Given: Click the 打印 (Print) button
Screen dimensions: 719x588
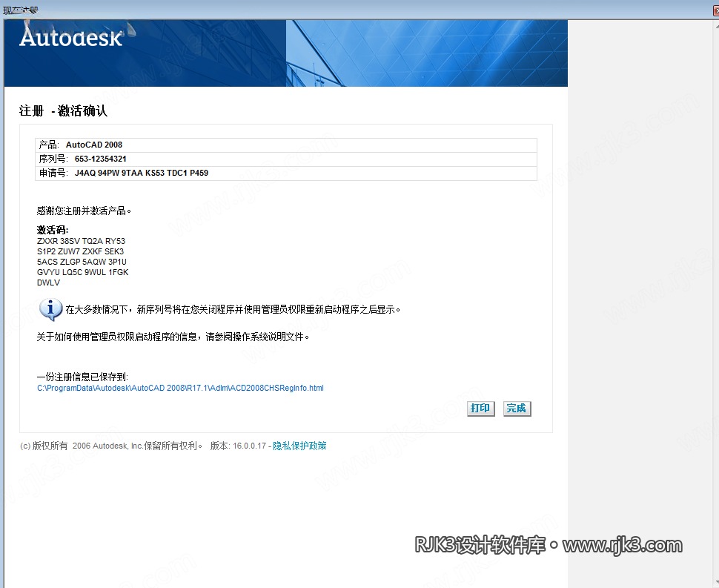Looking at the screenshot, I should [x=480, y=409].
